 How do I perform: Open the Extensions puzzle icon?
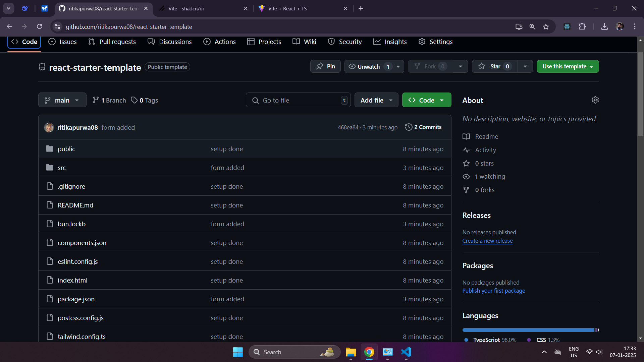[x=582, y=26]
